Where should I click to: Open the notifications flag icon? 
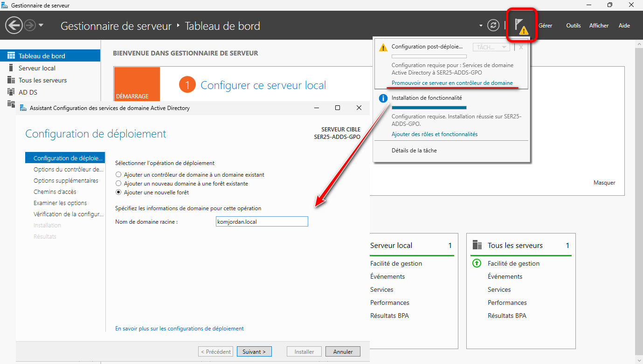click(x=521, y=26)
